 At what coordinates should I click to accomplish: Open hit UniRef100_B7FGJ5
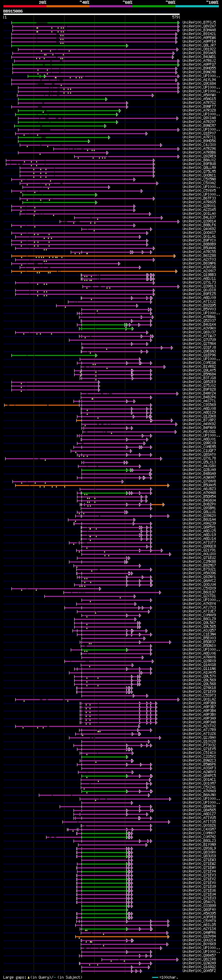(x=199, y=23)
